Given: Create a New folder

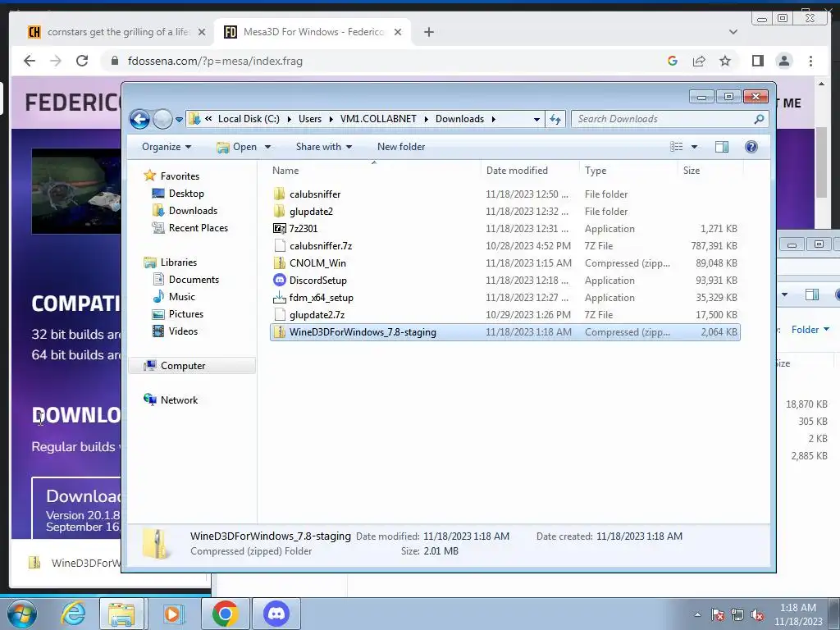Looking at the screenshot, I should (400, 147).
